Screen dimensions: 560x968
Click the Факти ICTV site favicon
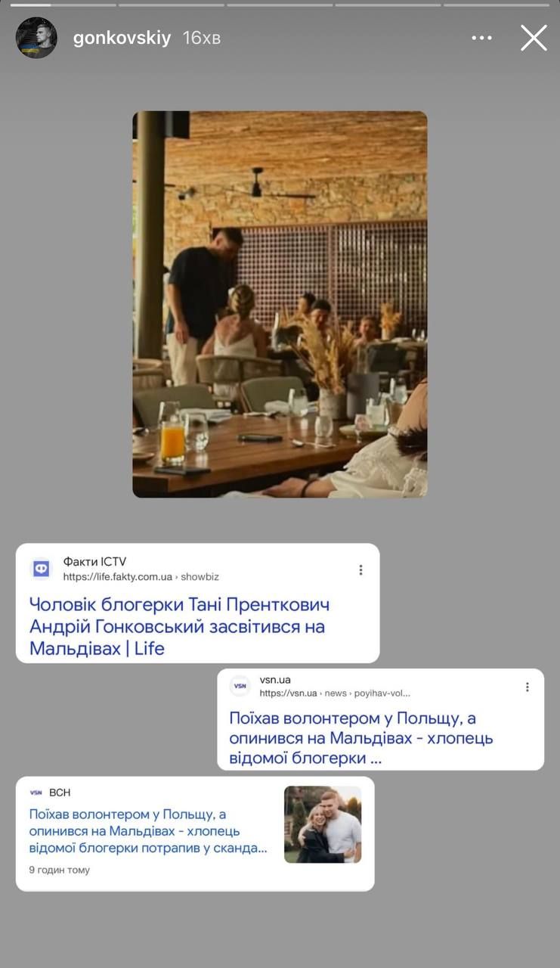(x=42, y=569)
